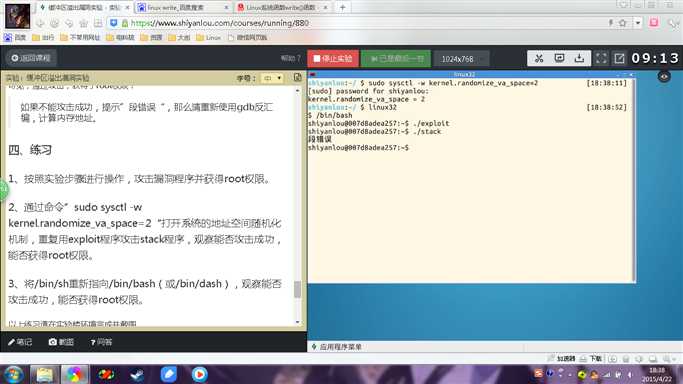683x384 pixels.
Task: Click the green next-step button
Action: pos(396,58)
